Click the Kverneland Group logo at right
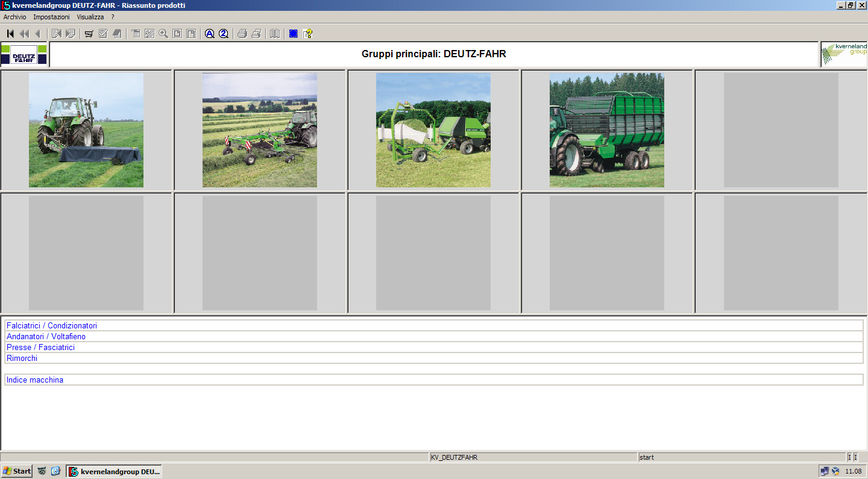Screen dimensions: 868x479 click(x=844, y=54)
